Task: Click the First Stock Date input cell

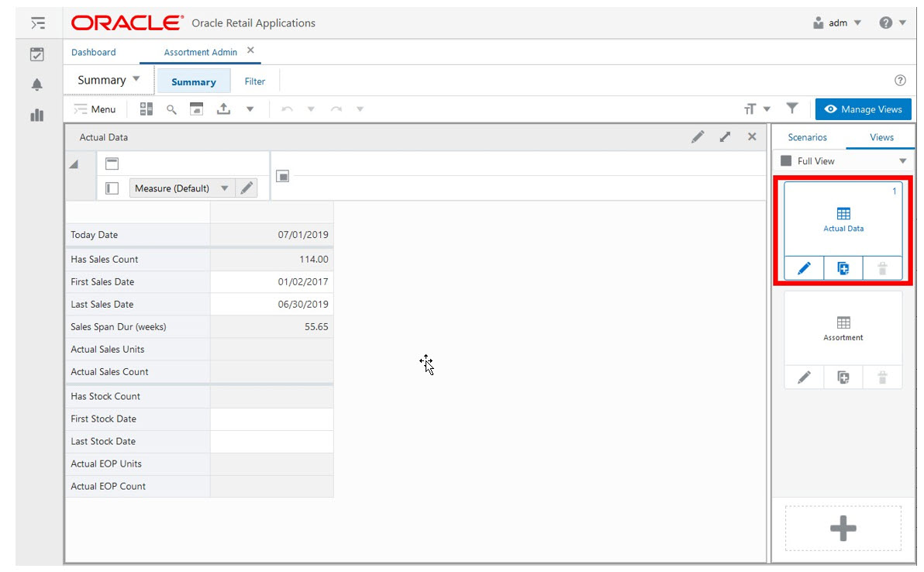Action: tap(271, 419)
